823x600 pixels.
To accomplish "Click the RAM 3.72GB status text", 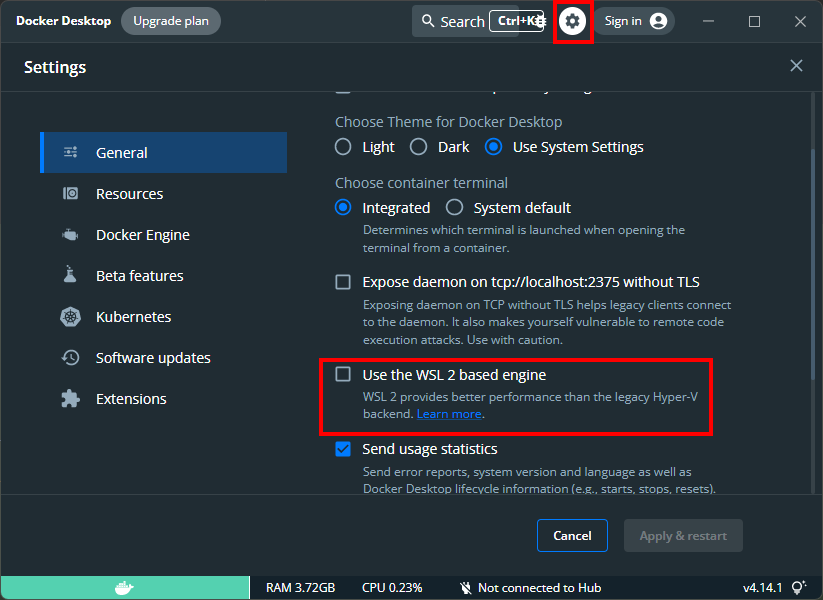I will coord(300,587).
